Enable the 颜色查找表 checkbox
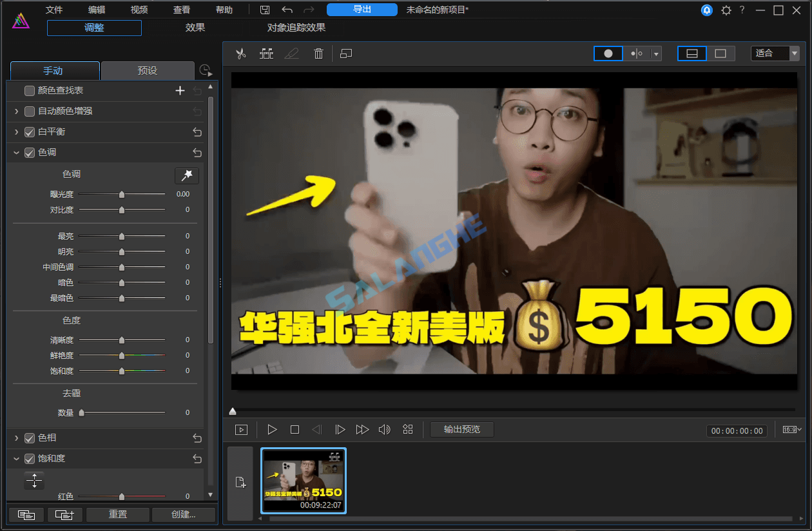Viewport: 812px width, 531px height. tap(29, 90)
